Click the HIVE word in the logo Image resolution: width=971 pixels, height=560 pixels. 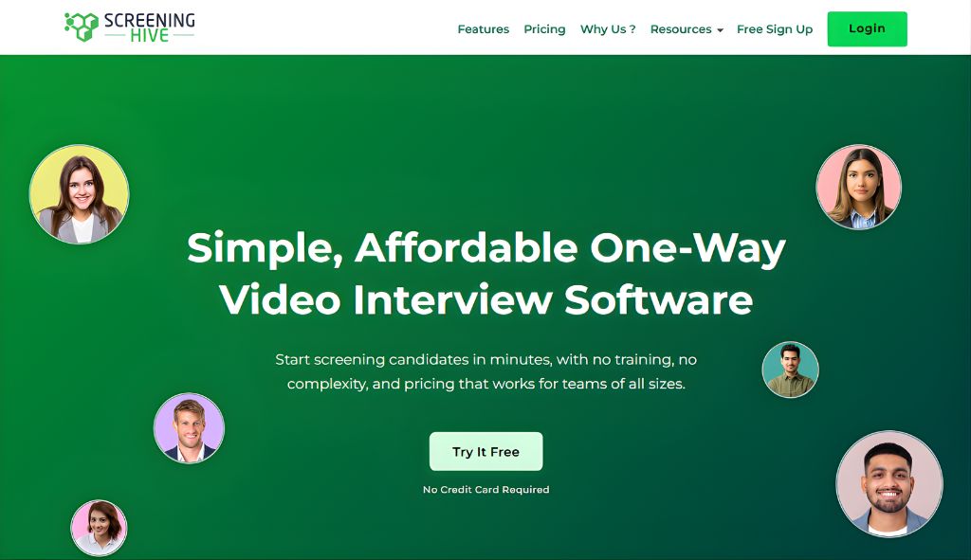click(x=149, y=36)
